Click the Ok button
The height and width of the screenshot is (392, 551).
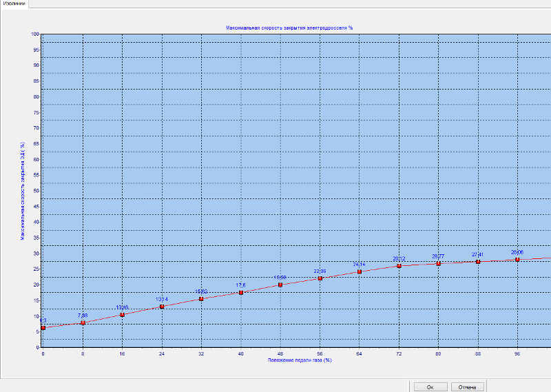[x=430, y=386]
